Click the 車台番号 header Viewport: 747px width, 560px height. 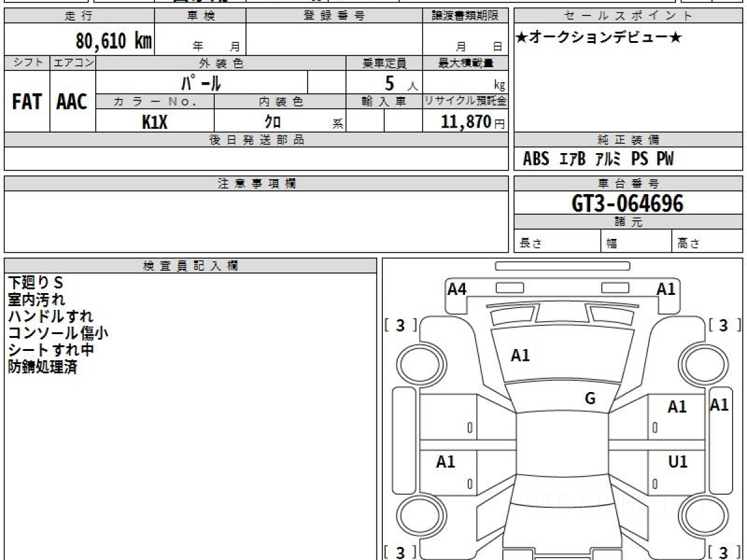pyautogui.click(x=628, y=184)
